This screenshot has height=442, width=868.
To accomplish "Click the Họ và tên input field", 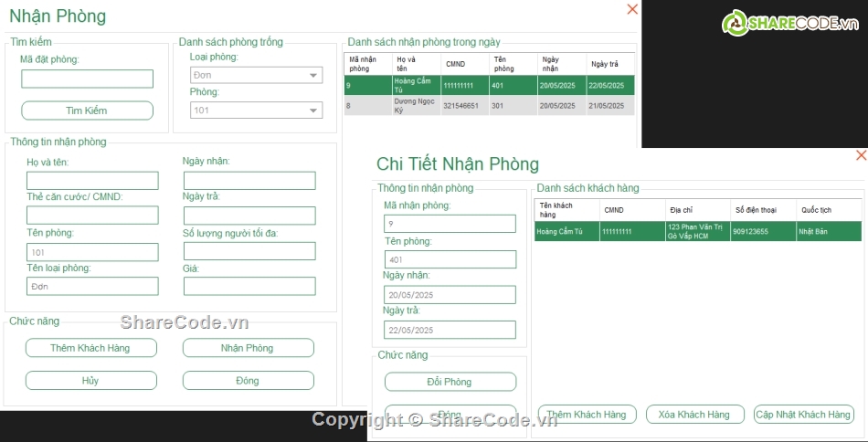I will 92,180.
